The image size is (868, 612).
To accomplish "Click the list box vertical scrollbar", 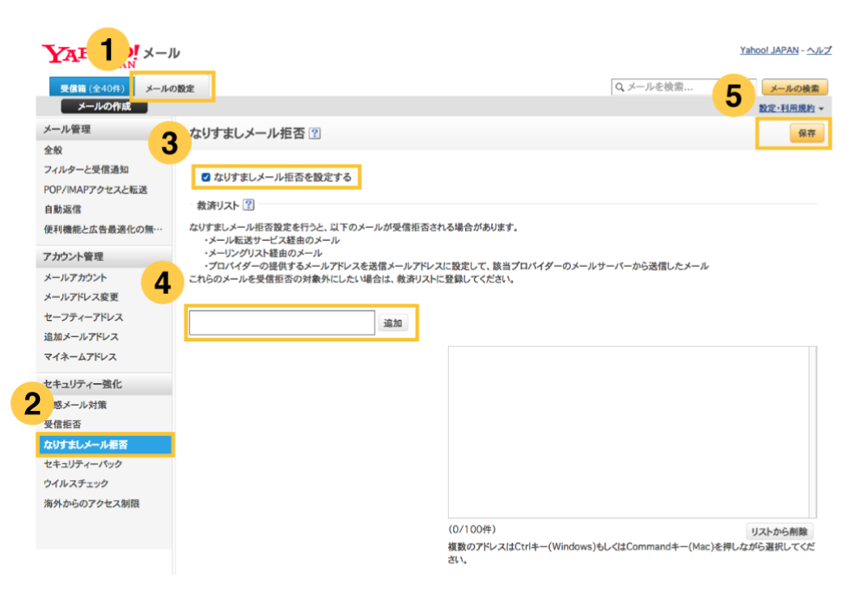I will coord(813,432).
